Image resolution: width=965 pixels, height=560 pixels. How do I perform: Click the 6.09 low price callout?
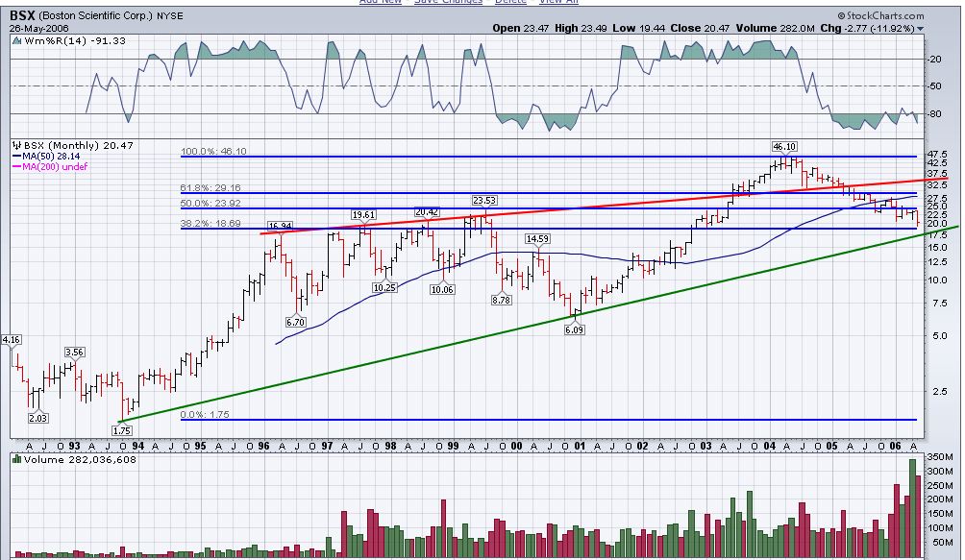(574, 330)
